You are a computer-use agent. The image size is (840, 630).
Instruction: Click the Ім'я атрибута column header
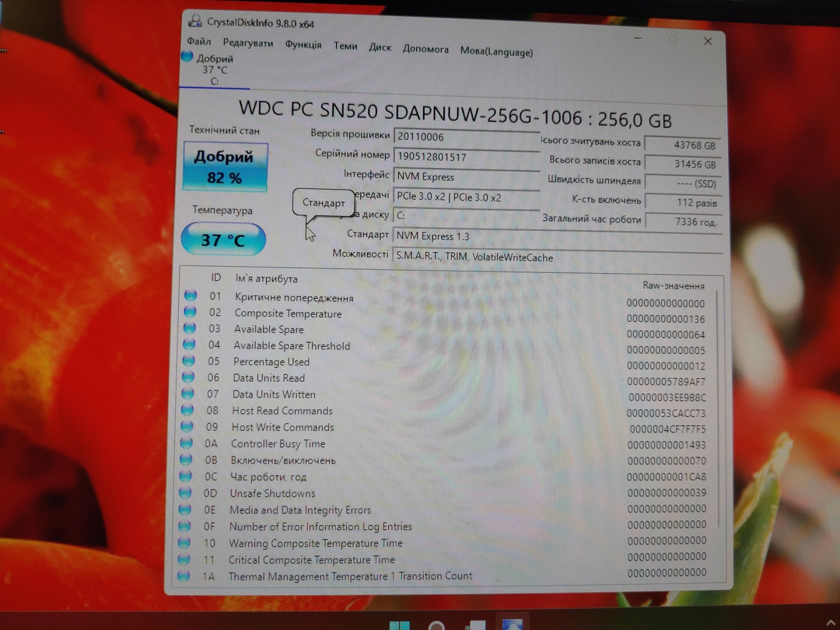(x=266, y=278)
